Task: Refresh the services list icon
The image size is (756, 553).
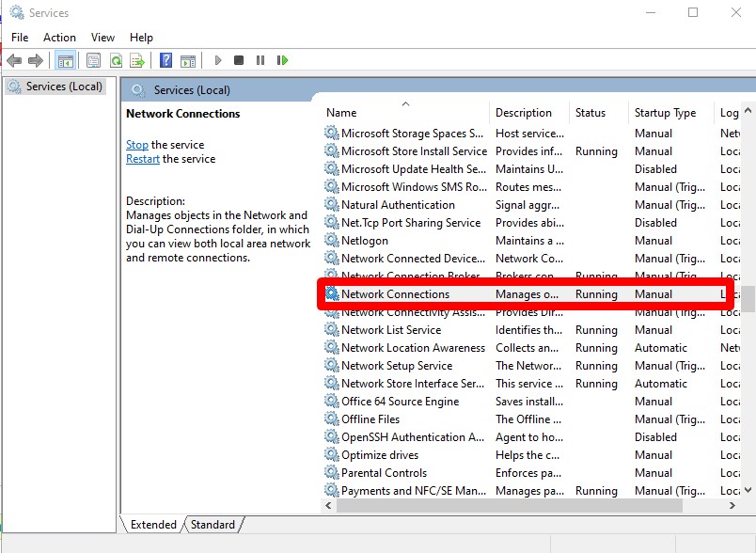Action: (x=115, y=59)
